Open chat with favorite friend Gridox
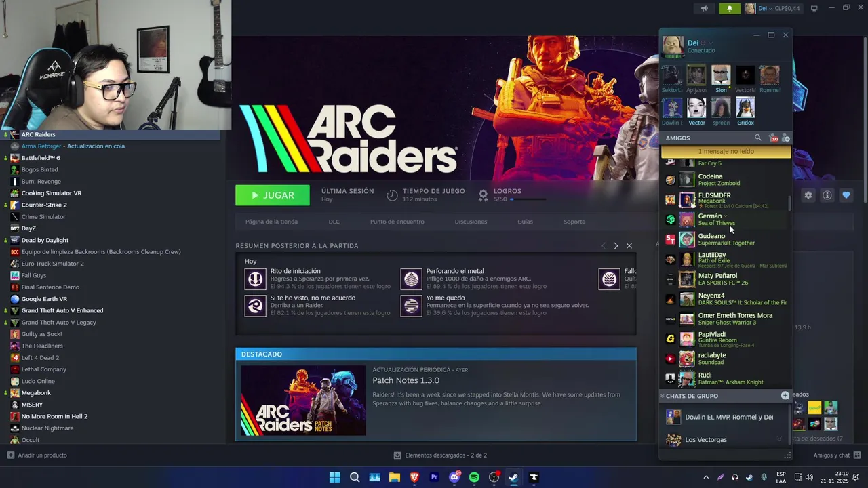This screenshot has width=868, height=488. (x=745, y=112)
